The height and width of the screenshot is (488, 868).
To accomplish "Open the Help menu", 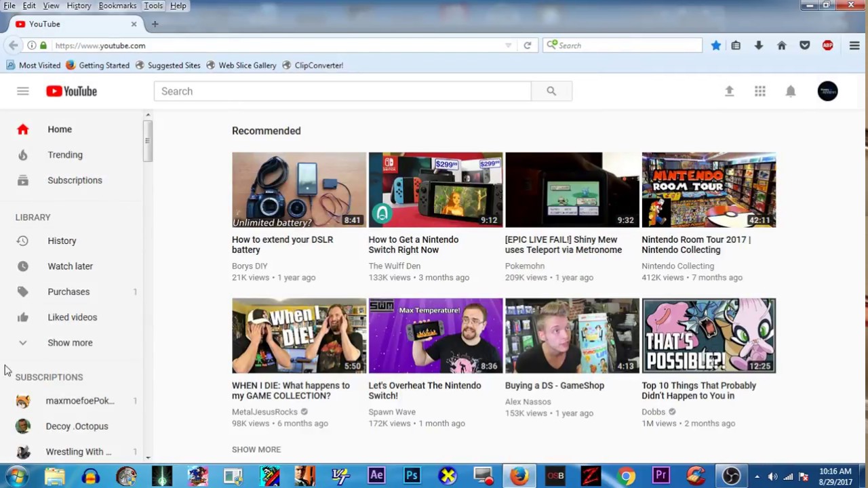I will click(178, 5).
